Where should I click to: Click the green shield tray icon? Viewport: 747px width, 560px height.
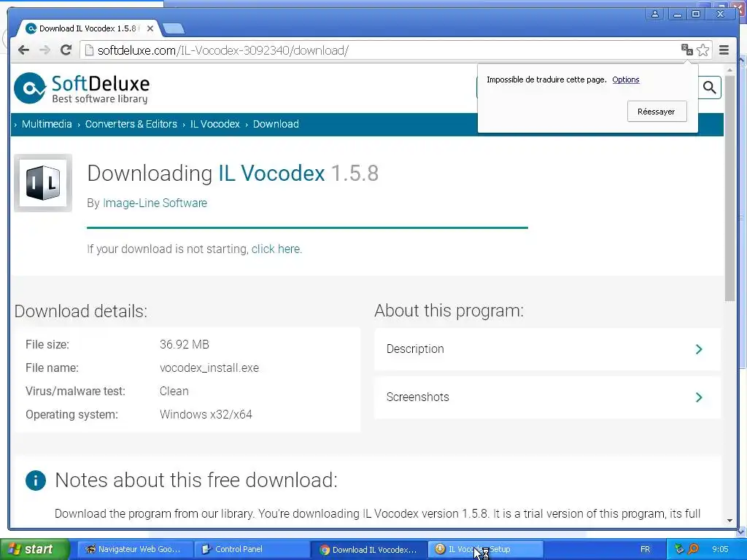pos(679,550)
